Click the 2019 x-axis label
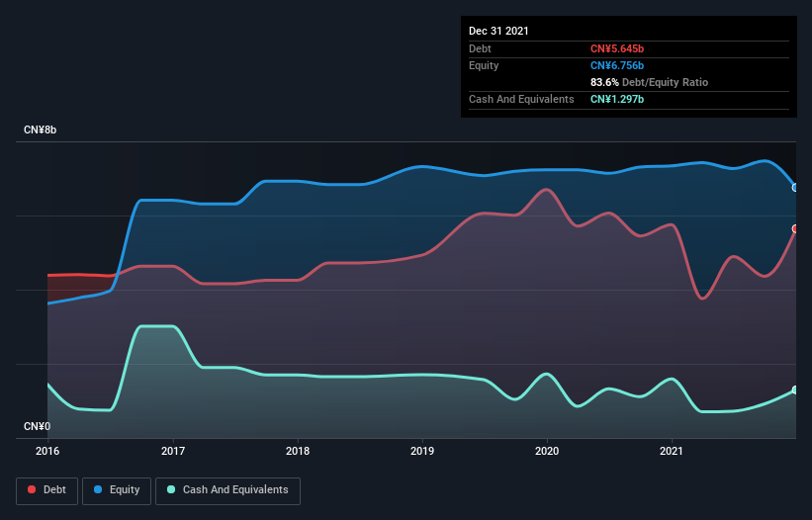Image resolution: width=812 pixels, height=520 pixels. click(x=422, y=451)
